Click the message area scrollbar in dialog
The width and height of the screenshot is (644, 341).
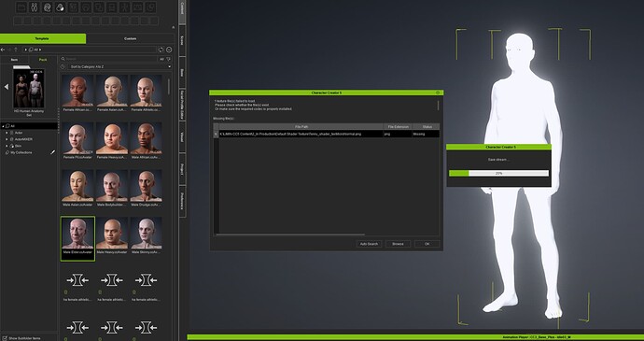point(438,106)
